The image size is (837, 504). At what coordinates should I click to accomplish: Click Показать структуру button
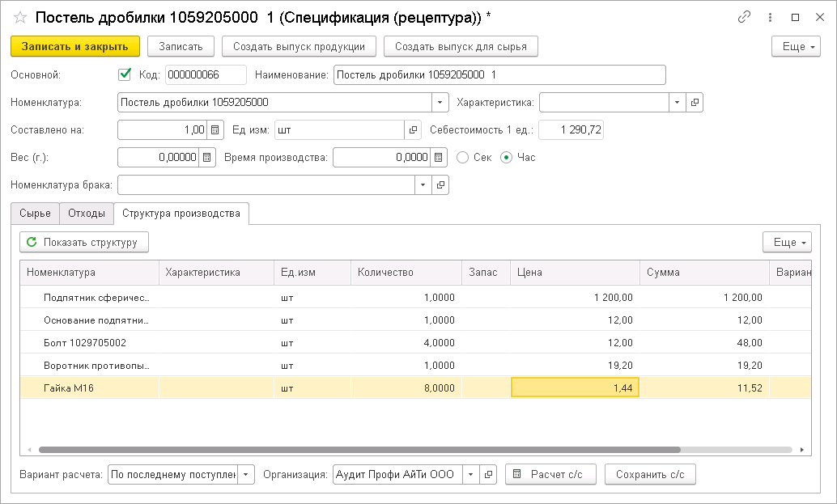click(x=84, y=242)
